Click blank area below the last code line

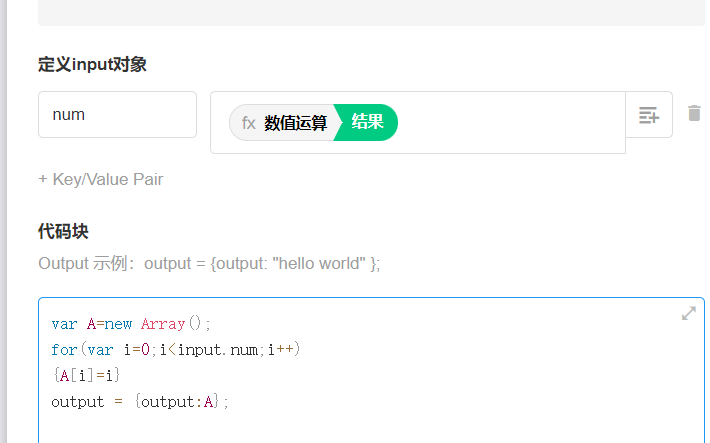click(370, 428)
